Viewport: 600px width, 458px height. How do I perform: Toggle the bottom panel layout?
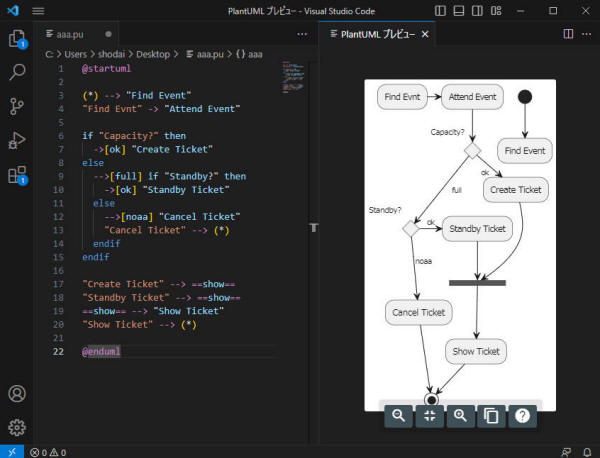pyautogui.click(x=461, y=10)
